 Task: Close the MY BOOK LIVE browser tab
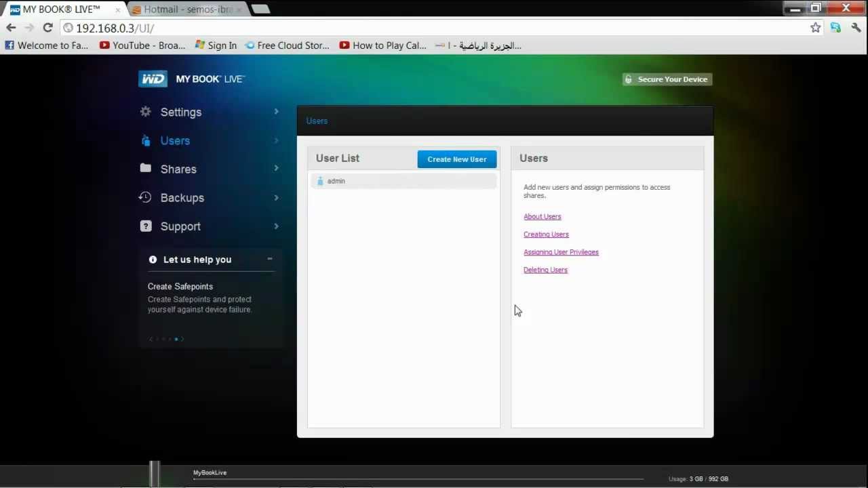click(117, 9)
